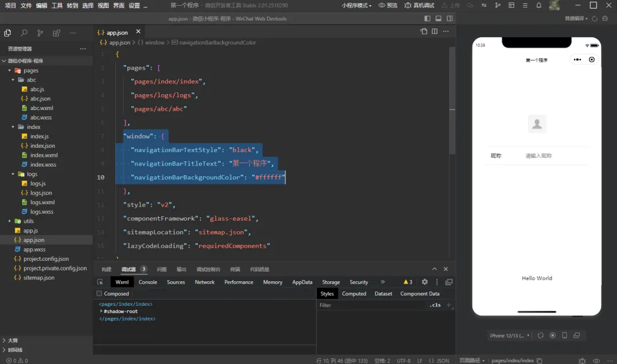Expand the utils folder
The width and height of the screenshot is (617, 364).
10,221
